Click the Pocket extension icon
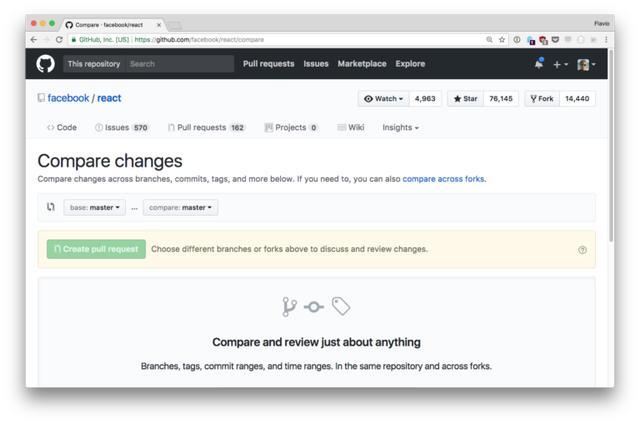 coord(555,40)
